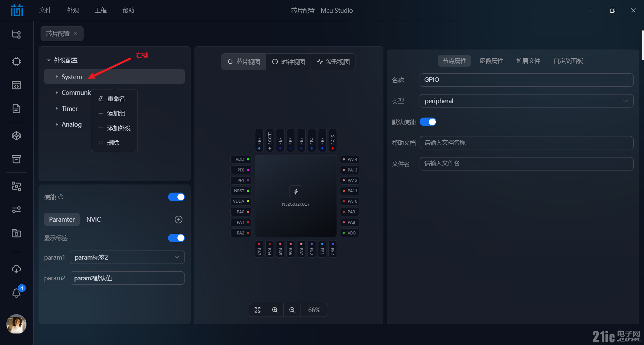Open the 帮助 menu
This screenshot has height=345, width=644.
coord(128,10)
